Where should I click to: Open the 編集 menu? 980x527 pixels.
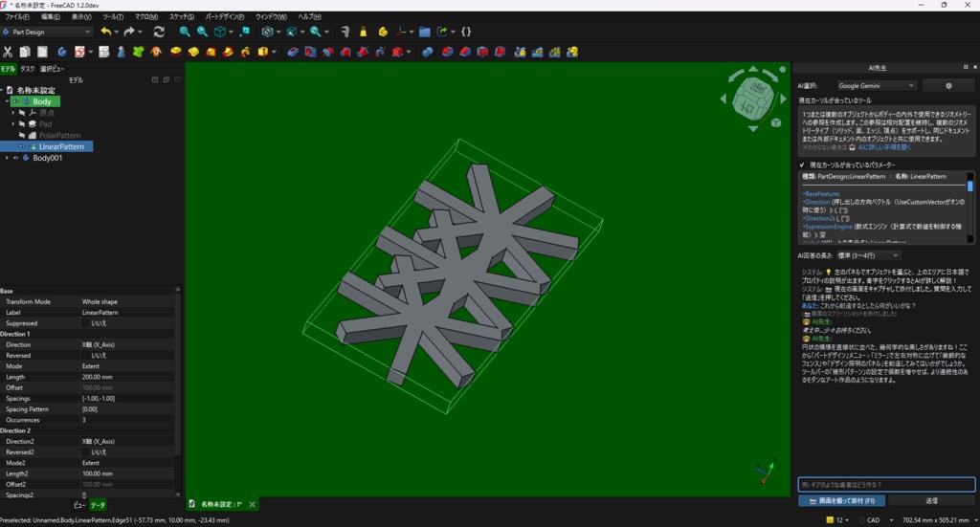coord(51,17)
